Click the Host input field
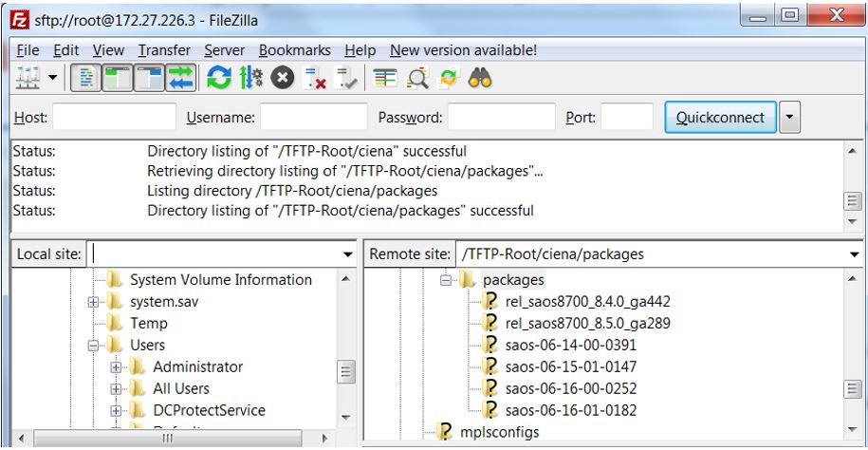868x450 pixels. point(114,118)
